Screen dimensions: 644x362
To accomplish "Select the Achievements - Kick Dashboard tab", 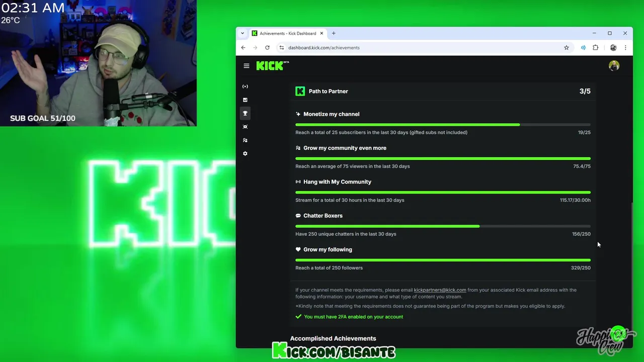I will (288, 33).
